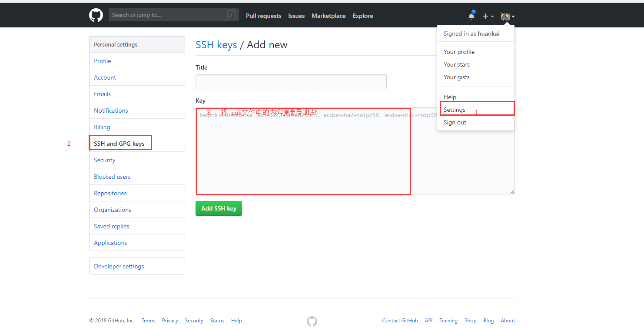Open the Status footer link
The width and height of the screenshot is (644, 328).
click(217, 321)
